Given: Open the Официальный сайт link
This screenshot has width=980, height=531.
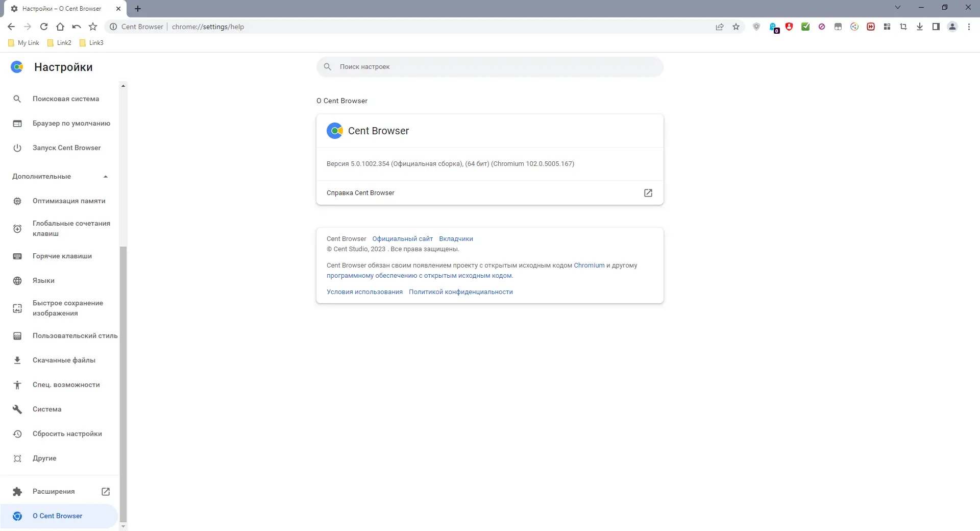Looking at the screenshot, I should [402, 239].
